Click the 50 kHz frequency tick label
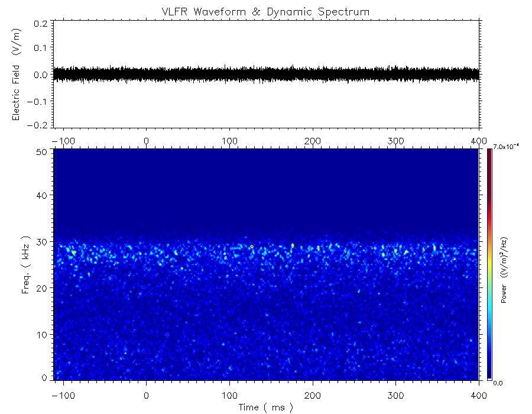Screen dimensions: 532x414 click(x=41, y=151)
